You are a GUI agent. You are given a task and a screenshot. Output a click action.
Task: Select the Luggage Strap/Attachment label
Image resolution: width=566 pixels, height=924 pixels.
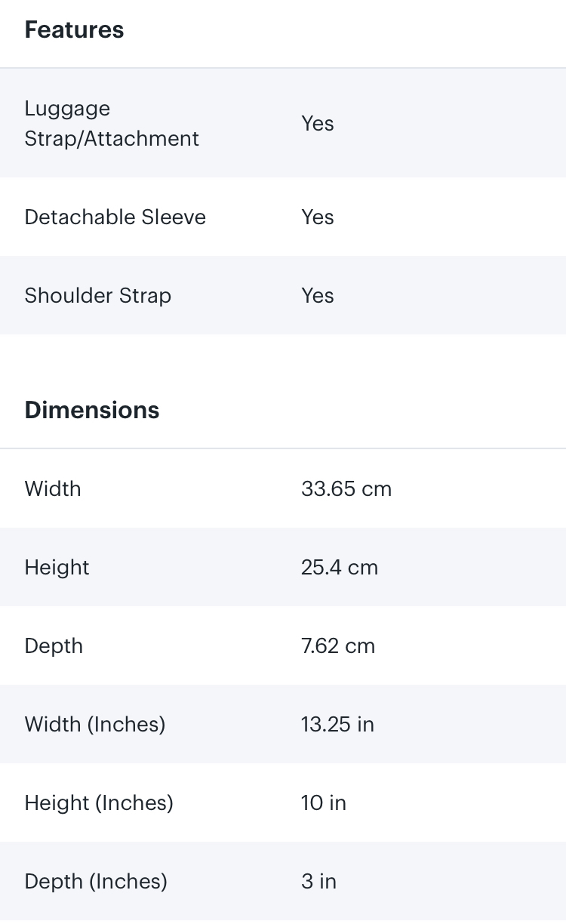click(x=112, y=124)
